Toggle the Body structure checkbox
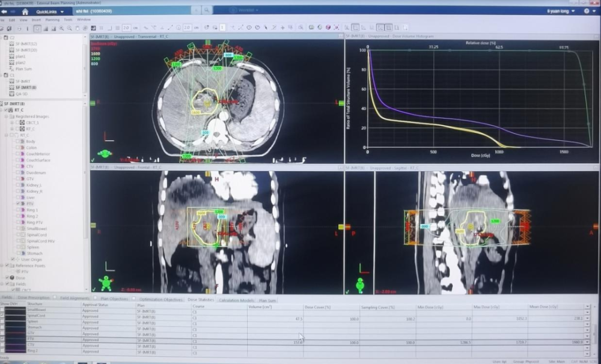Viewport: 601px width, 364px height. pos(18,141)
